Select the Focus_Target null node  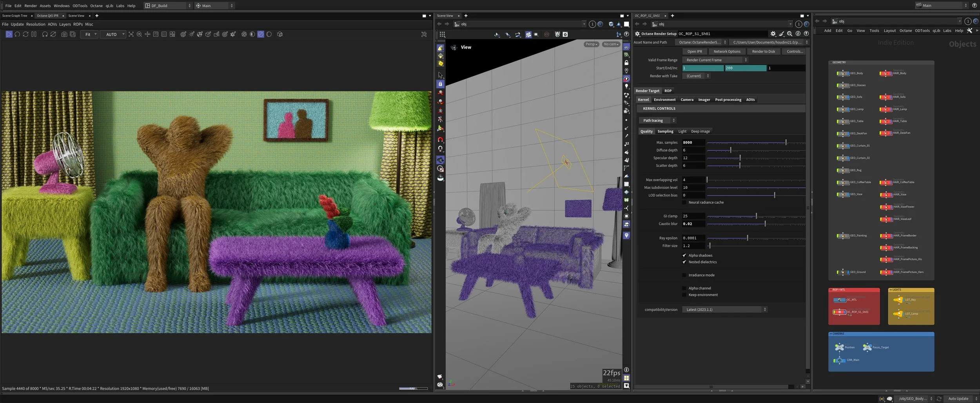pos(867,347)
